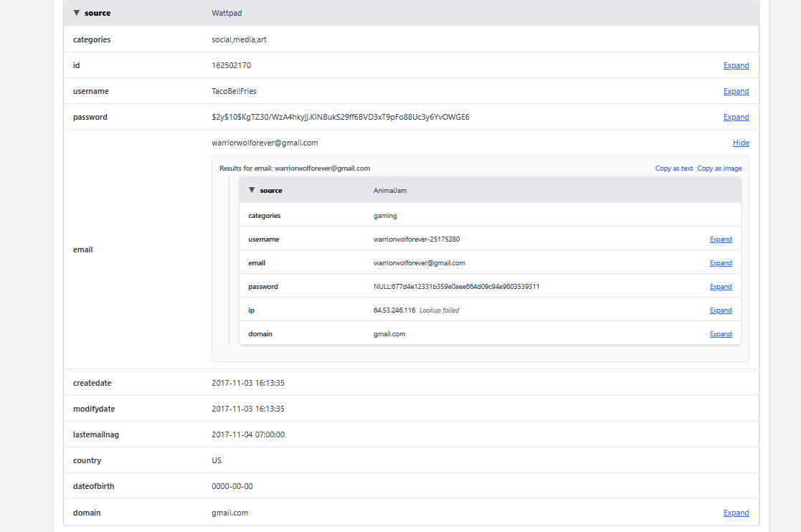The height and width of the screenshot is (532, 801).
Task: Click the 'Lookup failed' ip status text
Action: click(439, 310)
